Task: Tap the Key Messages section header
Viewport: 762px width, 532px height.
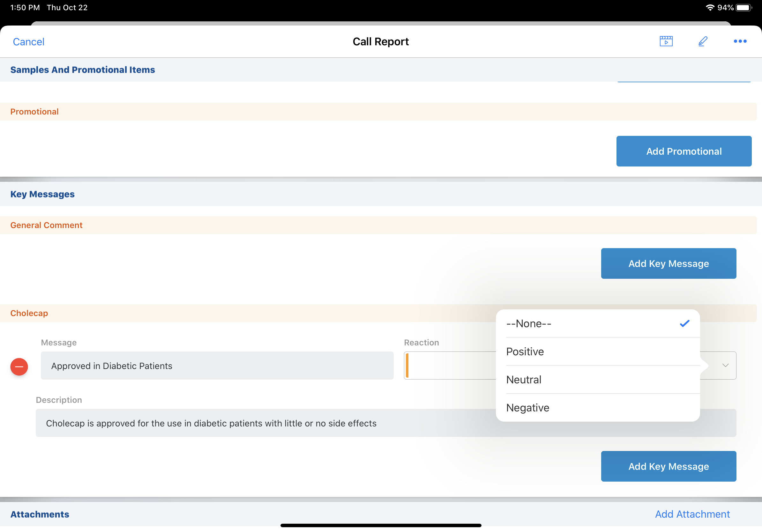Action: [x=42, y=194]
